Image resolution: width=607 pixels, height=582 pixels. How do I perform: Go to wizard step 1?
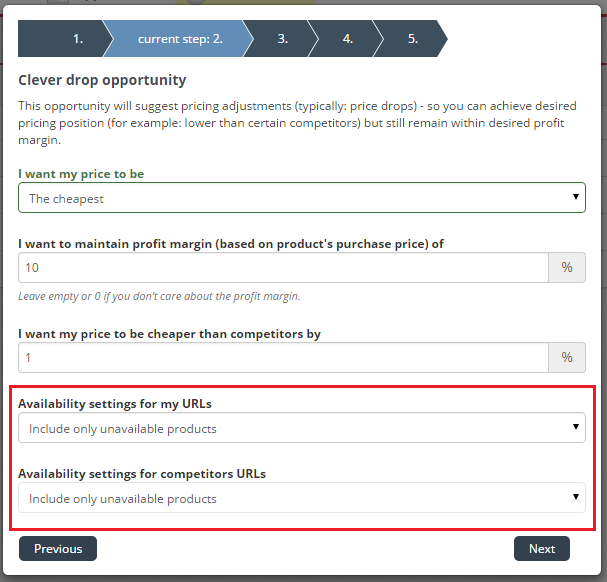pos(65,39)
